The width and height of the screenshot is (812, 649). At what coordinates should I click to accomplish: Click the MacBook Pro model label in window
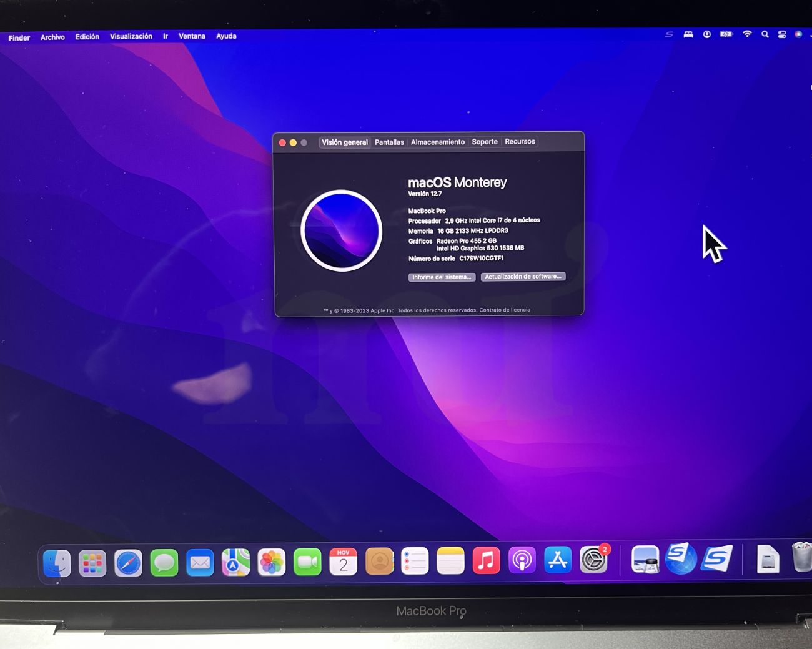(427, 211)
